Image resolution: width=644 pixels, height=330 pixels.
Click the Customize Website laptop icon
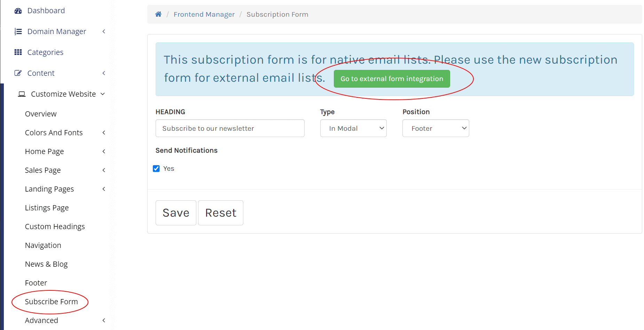click(x=22, y=94)
